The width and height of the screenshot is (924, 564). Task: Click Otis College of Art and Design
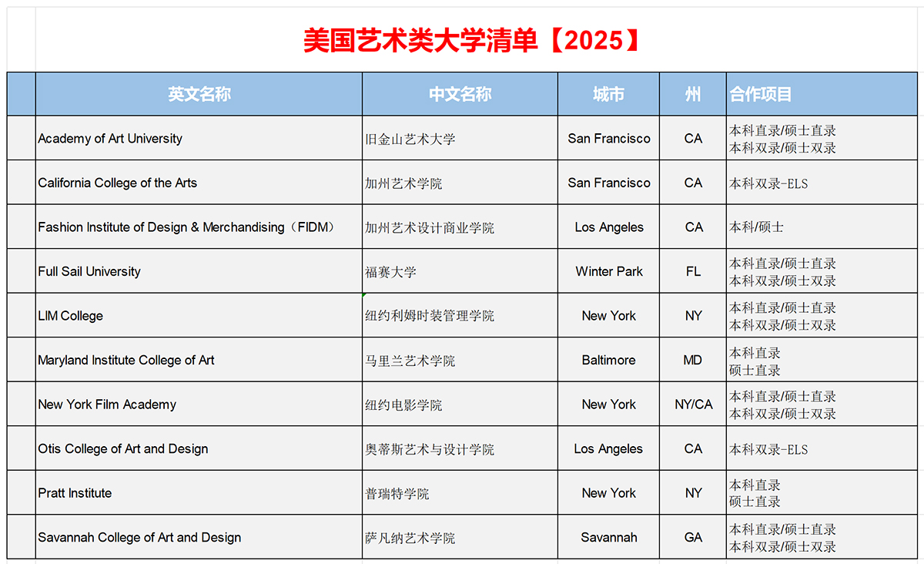(x=122, y=448)
